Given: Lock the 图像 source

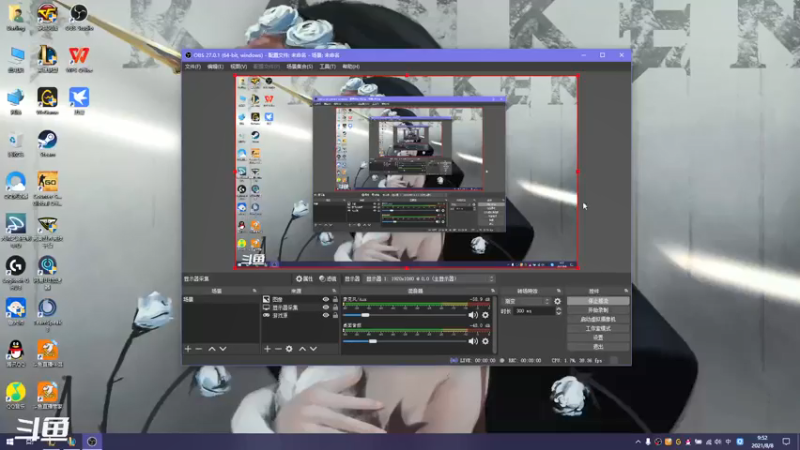Looking at the screenshot, I should pos(335,299).
